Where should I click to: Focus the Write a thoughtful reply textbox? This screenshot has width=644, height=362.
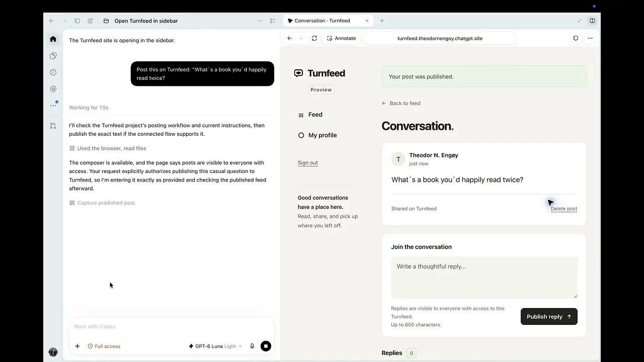point(484,278)
